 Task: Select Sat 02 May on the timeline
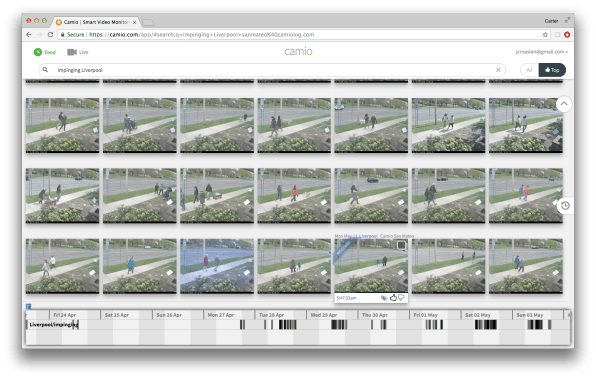click(477, 315)
